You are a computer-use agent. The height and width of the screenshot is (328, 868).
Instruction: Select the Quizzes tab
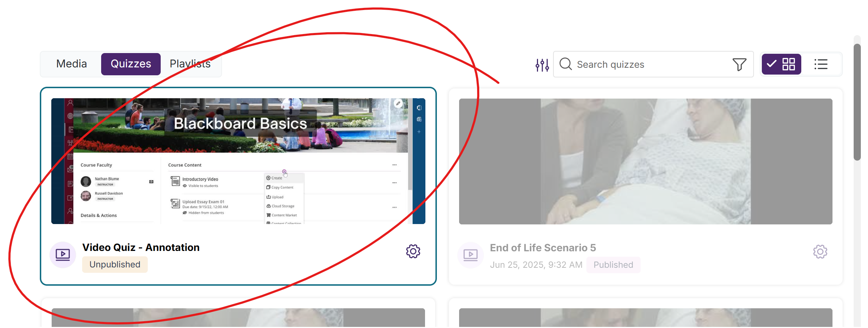pyautogui.click(x=131, y=64)
